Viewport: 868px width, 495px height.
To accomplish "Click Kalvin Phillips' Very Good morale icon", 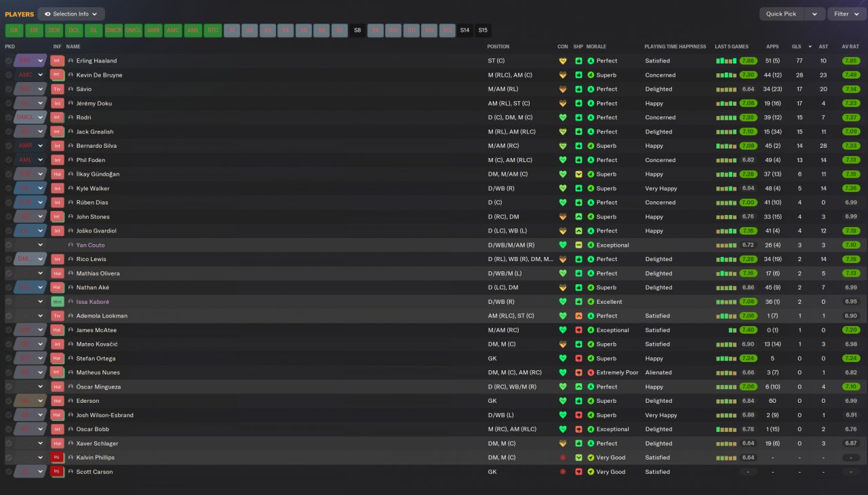I will pos(591,458).
